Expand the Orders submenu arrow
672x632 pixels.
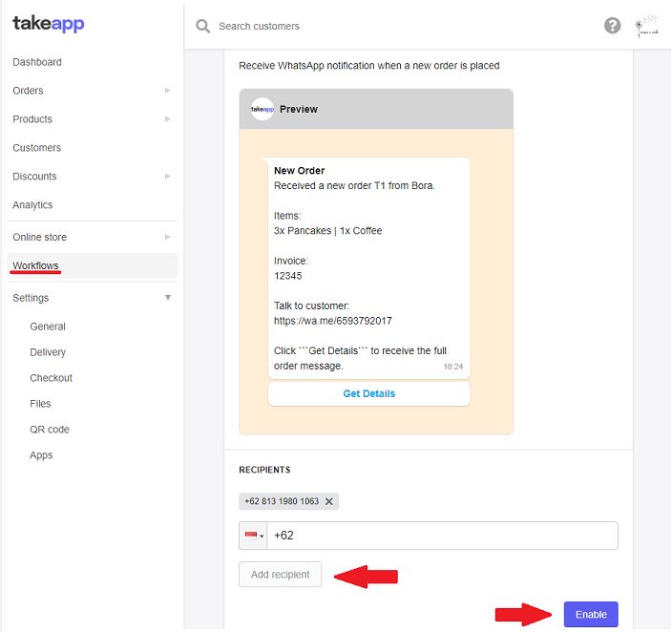168,91
